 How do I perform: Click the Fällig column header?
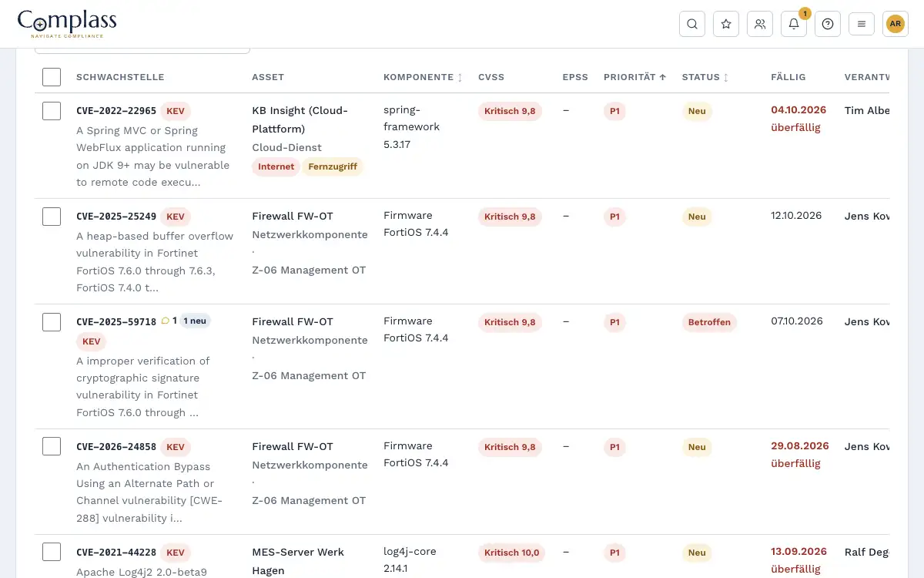pyautogui.click(x=788, y=77)
